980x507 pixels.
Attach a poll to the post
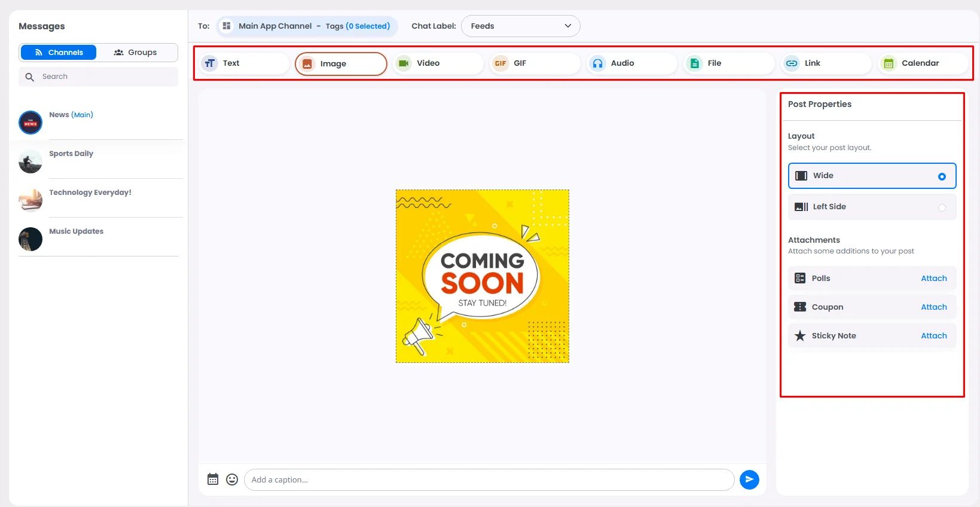click(x=933, y=279)
